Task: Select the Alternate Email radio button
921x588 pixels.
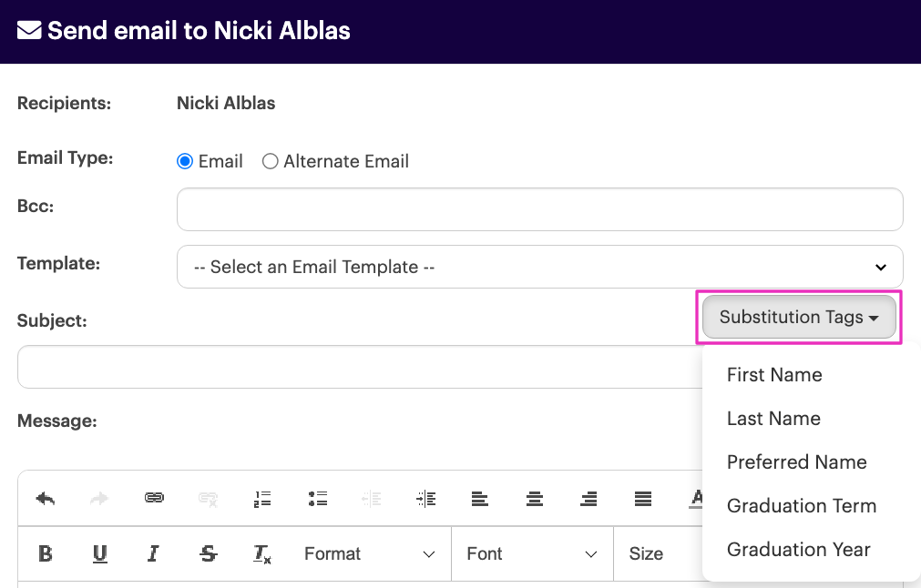Action: [271, 161]
